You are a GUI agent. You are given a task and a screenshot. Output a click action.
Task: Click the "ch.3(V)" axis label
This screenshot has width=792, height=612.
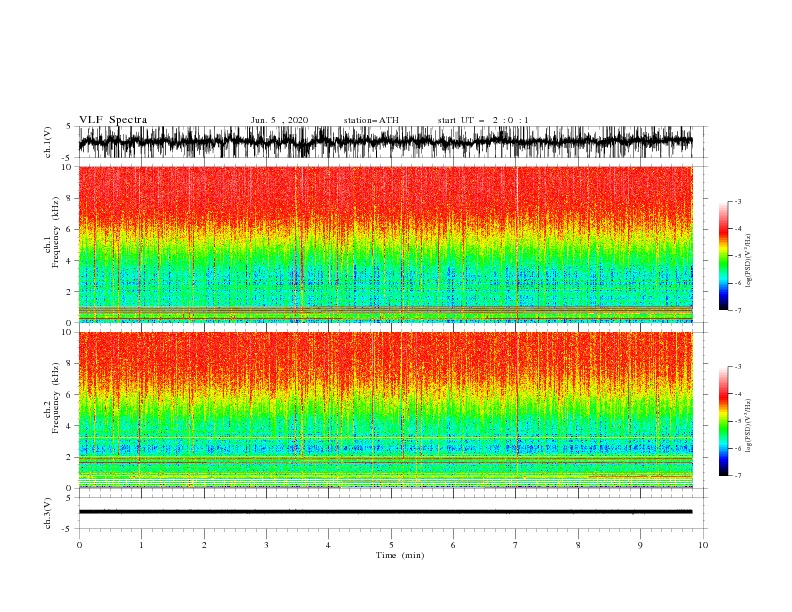click(x=48, y=513)
